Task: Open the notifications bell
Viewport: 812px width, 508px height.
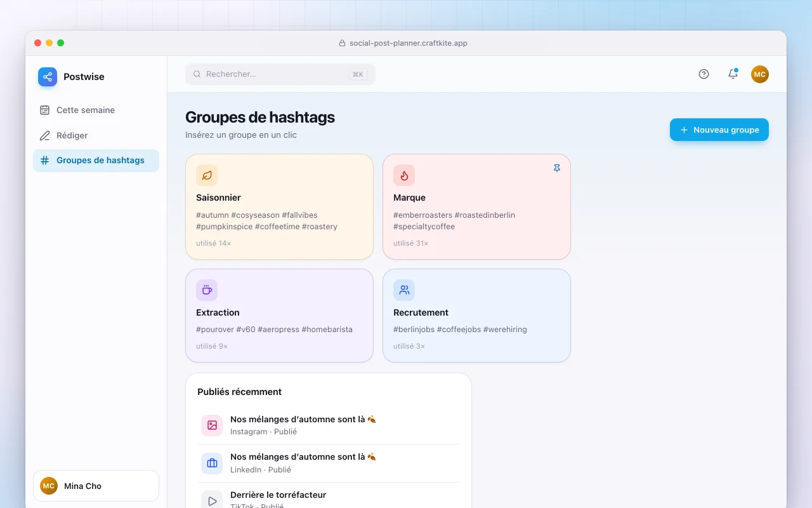Action: click(x=733, y=74)
